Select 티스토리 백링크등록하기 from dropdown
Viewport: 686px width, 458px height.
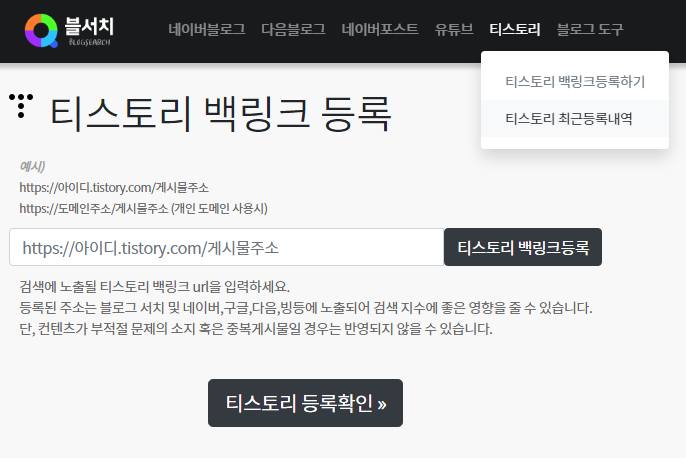(x=575, y=81)
